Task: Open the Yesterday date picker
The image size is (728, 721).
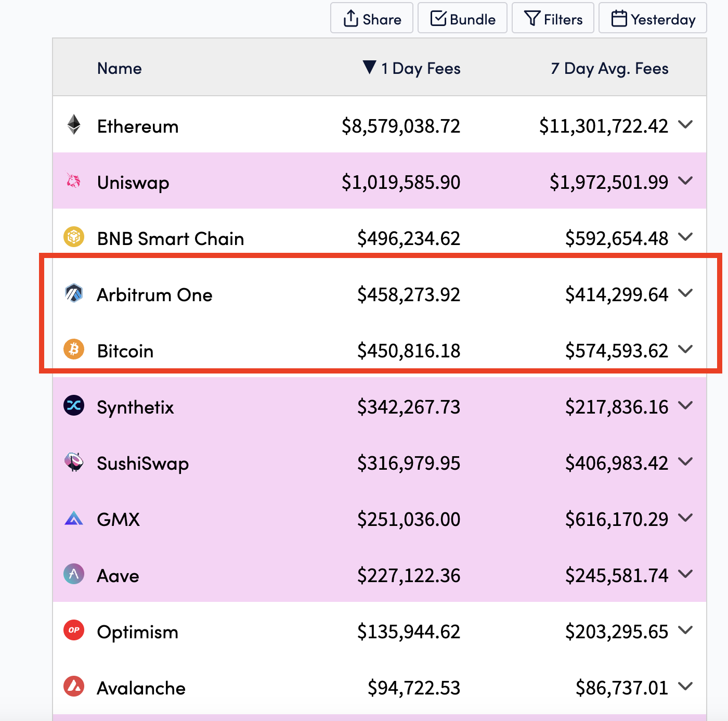Action: pyautogui.click(x=653, y=18)
